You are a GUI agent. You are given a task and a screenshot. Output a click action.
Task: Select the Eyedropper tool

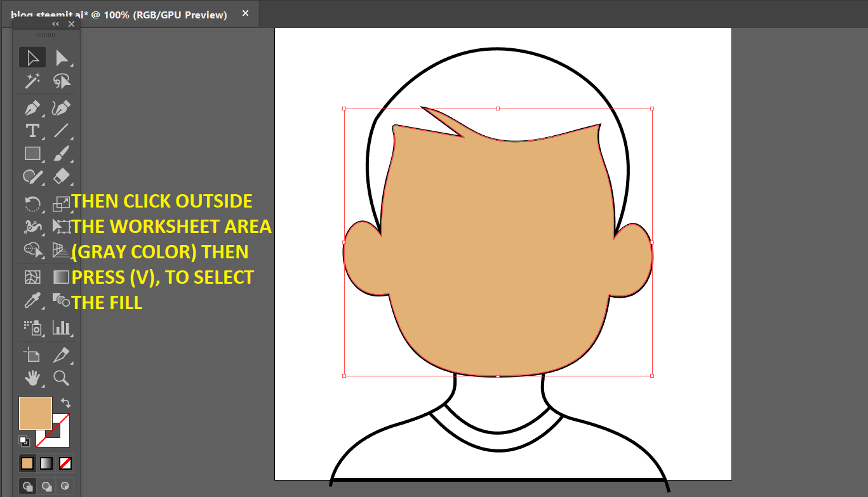click(32, 300)
